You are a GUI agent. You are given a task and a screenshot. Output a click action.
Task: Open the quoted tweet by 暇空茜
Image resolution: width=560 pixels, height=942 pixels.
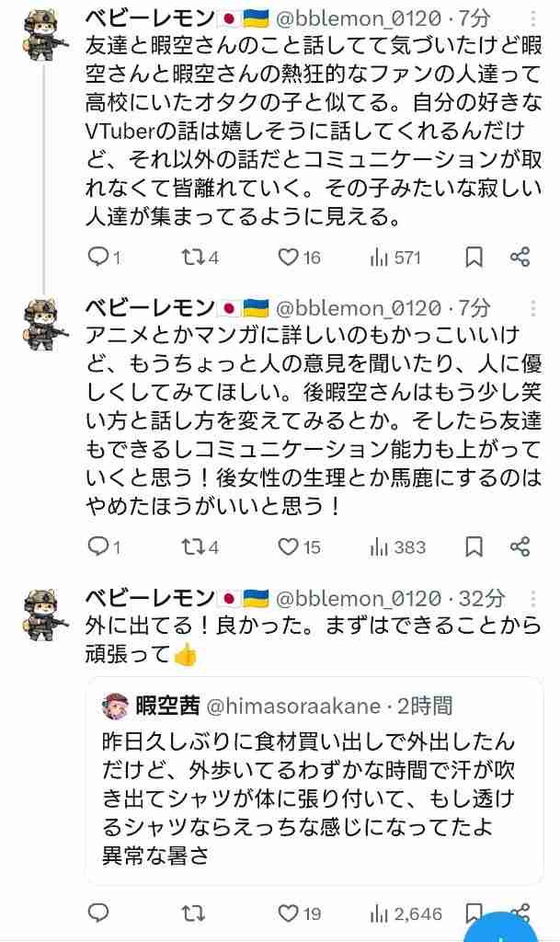coord(314,781)
